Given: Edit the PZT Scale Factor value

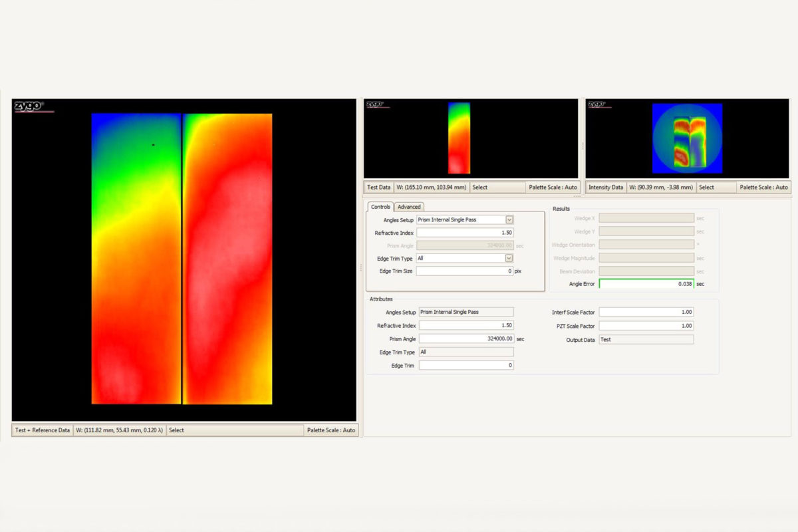Looking at the screenshot, I should point(646,325).
